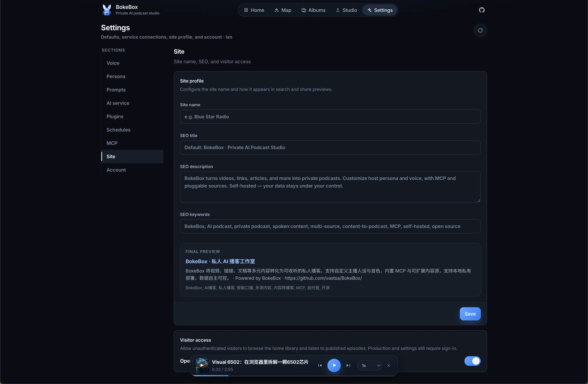Click the audio player progress bar
The image size is (588, 384).
tap(294, 375)
